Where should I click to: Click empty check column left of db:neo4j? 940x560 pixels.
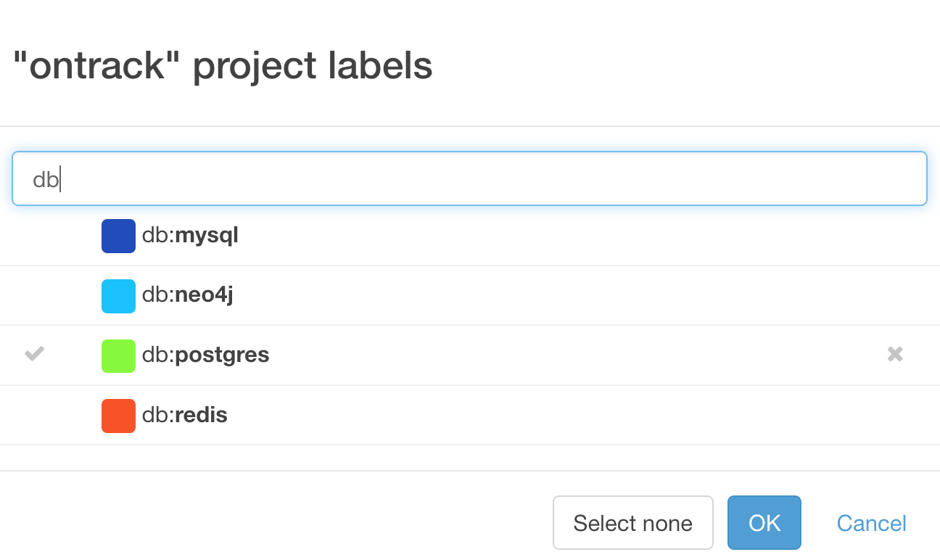tap(34, 295)
